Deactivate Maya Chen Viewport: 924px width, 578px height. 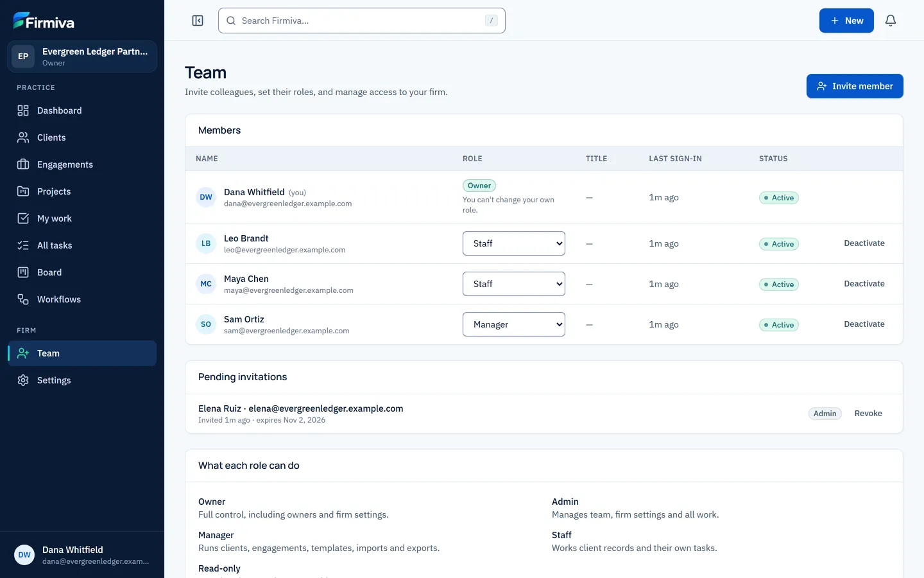864,284
